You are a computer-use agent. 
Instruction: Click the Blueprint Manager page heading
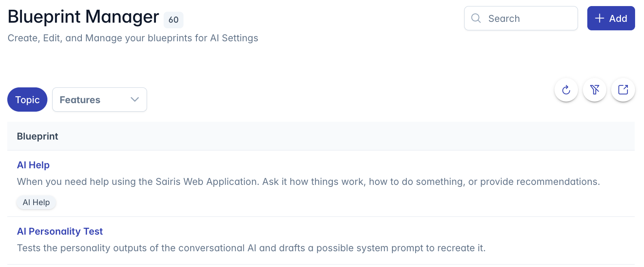pos(83,17)
